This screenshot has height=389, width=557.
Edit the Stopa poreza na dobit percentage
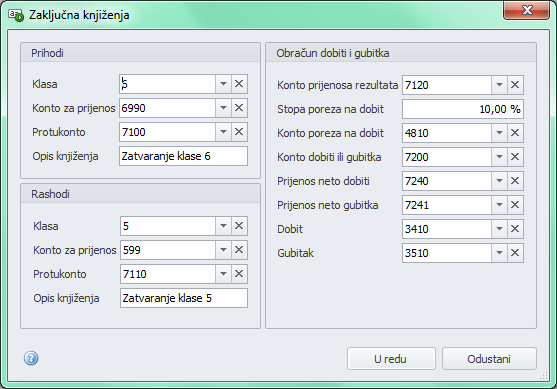click(x=463, y=109)
